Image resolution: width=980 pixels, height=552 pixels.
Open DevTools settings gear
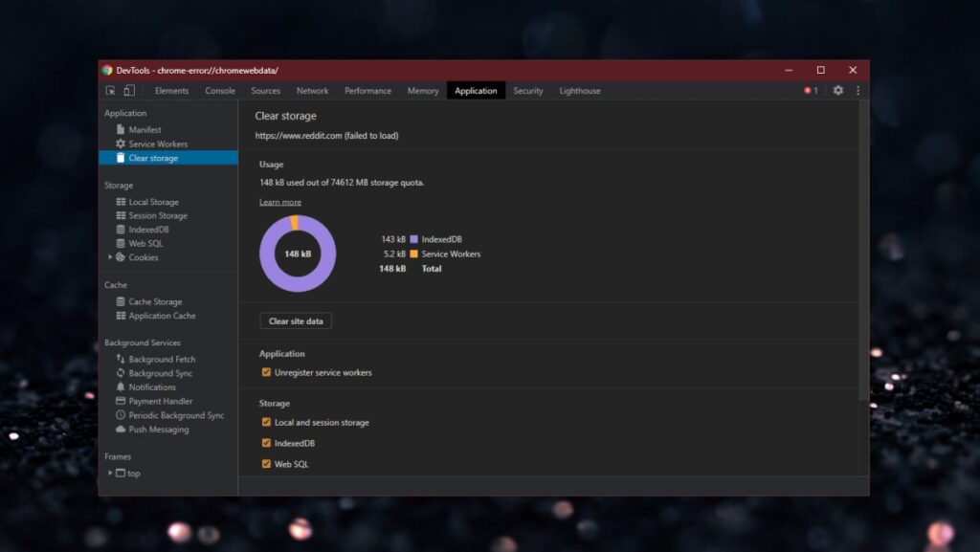836,90
